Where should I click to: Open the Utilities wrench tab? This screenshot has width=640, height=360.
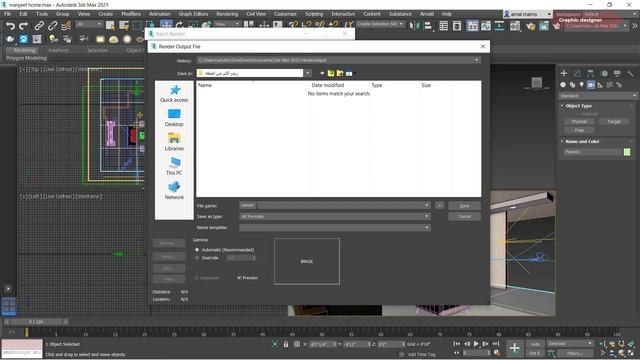(x=631, y=73)
